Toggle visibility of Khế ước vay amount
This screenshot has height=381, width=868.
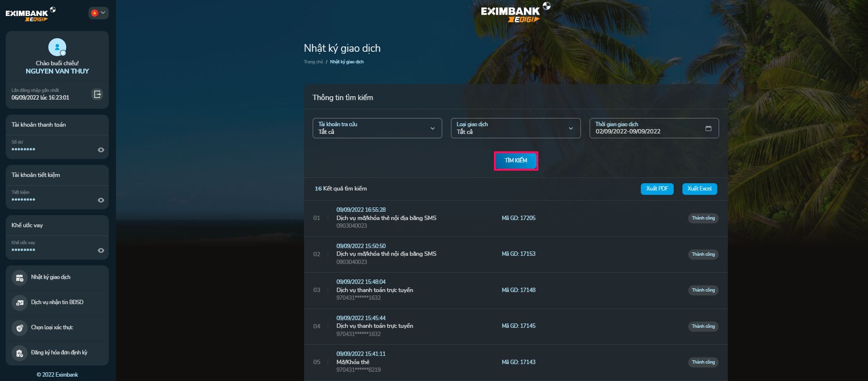(x=101, y=250)
